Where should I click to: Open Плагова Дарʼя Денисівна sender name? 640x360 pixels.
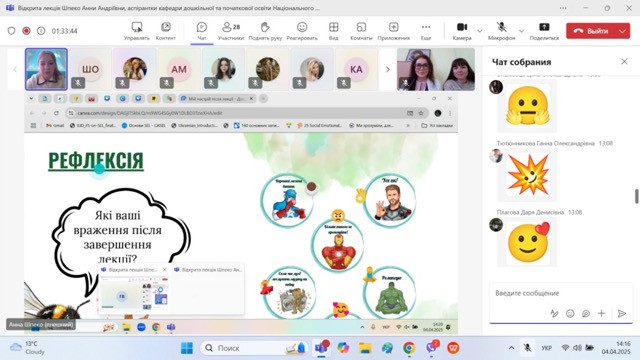point(530,212)
